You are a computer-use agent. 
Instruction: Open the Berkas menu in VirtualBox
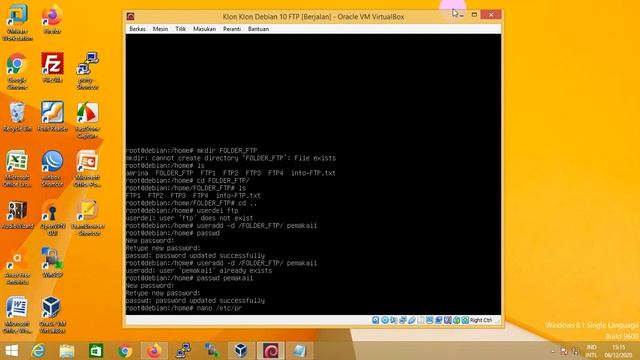(137, 29)
